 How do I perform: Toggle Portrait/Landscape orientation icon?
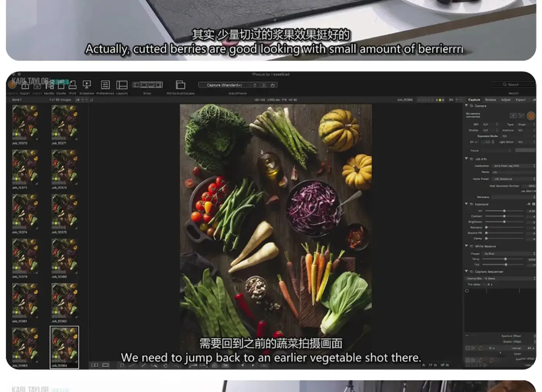pyautogui.click(x=180, y=85)
